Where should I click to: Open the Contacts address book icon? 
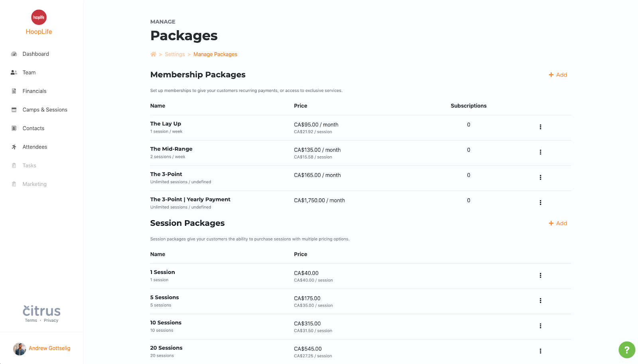(x=14, y=128)
